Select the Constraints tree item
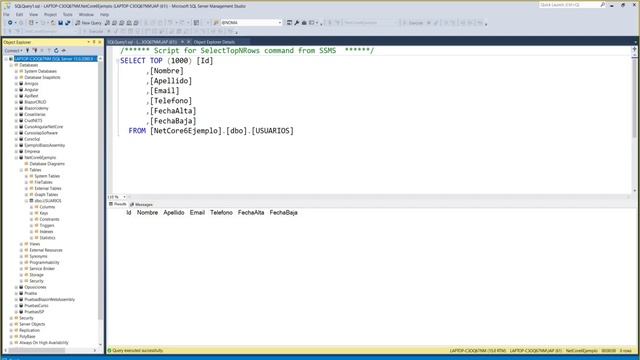Viewport: 640px width, 360px height. coord(49,219)
